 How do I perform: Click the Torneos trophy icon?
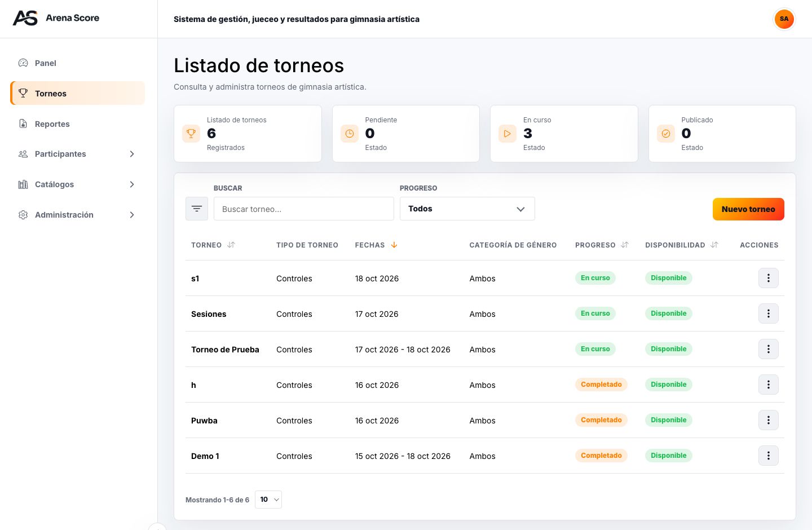point(23,93)
